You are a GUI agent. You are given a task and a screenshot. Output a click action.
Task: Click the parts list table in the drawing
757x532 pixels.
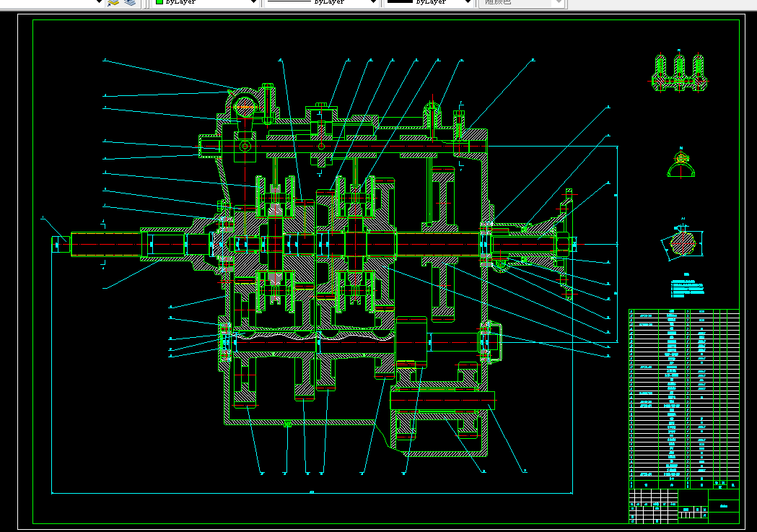683,398
